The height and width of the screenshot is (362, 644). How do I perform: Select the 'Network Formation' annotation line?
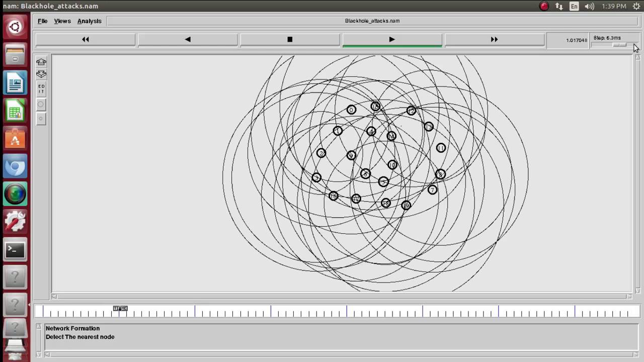tap(72, 328)
